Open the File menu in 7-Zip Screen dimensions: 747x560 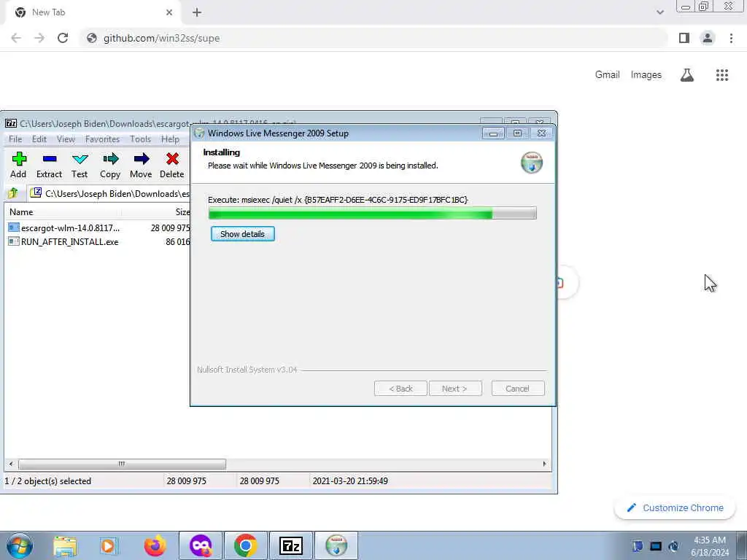[15, 139]
